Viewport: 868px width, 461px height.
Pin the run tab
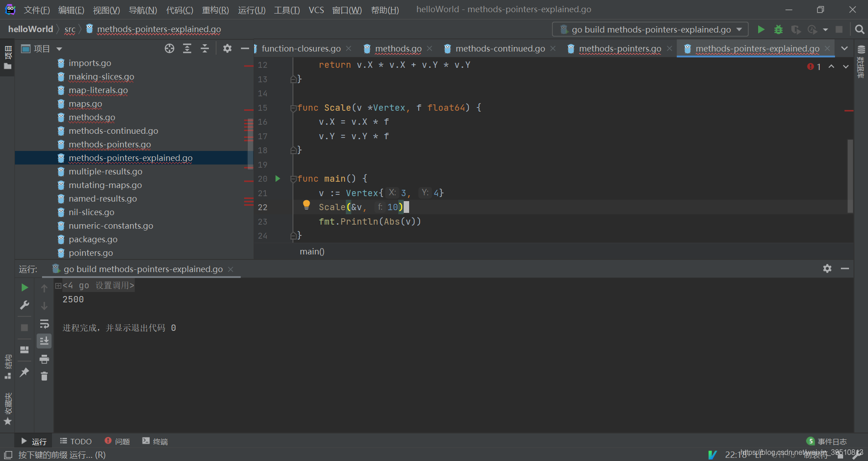pos(24,372)
